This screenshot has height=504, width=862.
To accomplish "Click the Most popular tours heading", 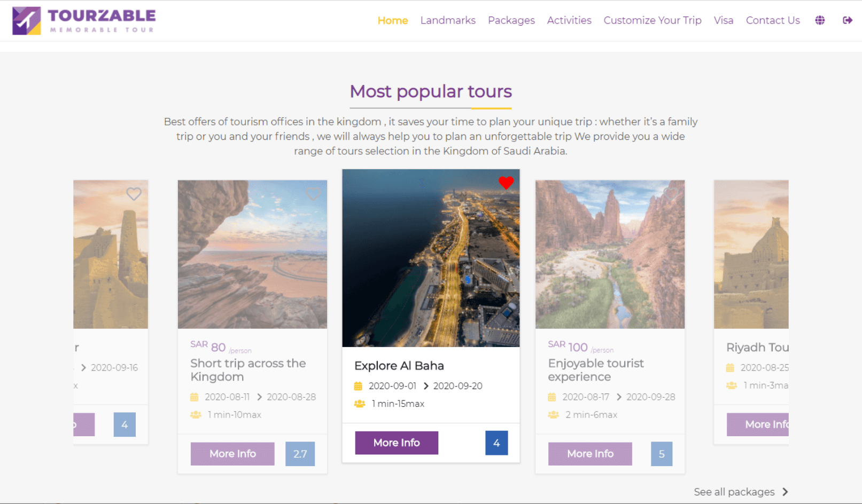I will click(x=431, y=91).
